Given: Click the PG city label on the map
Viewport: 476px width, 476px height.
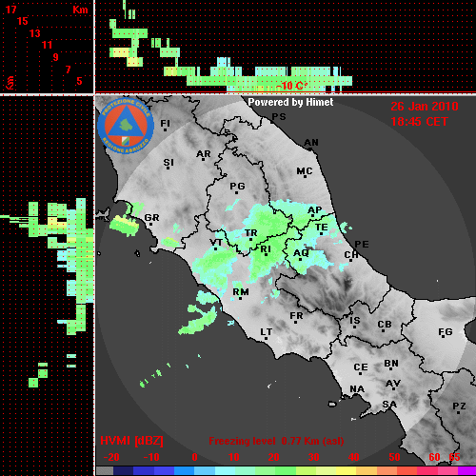Looking at the screenshot, I should point(237,186).
